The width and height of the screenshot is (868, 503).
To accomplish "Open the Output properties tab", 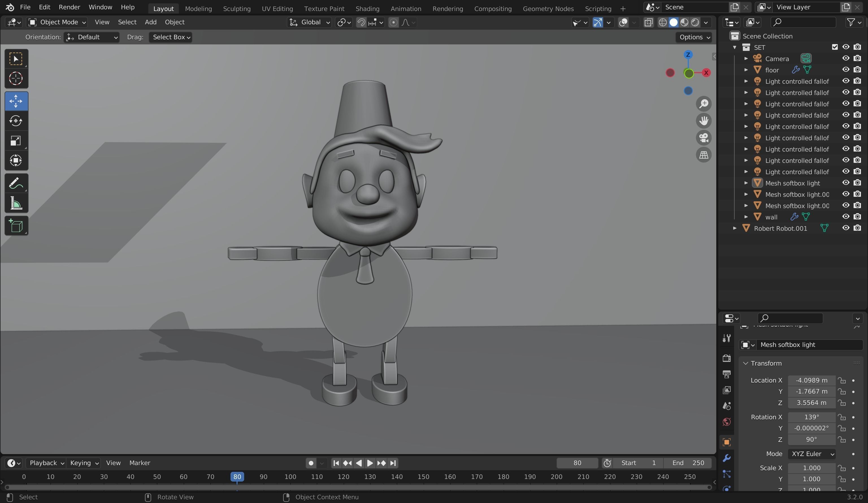I will tap(726, 374).
